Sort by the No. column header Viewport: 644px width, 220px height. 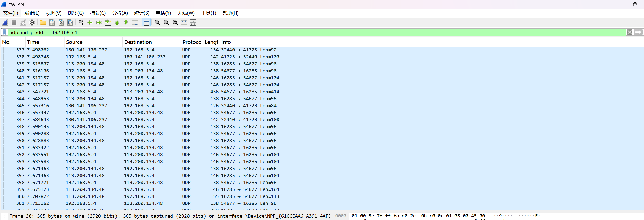pyautogui.click(x=13, y=42)
